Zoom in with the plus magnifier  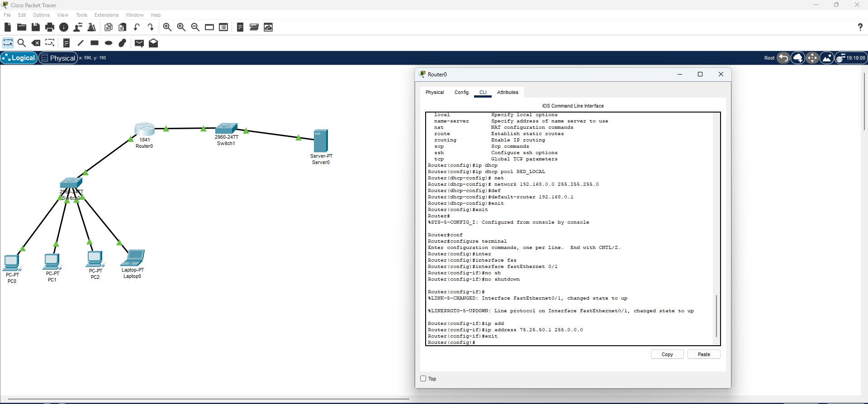[x=167, y=27]
